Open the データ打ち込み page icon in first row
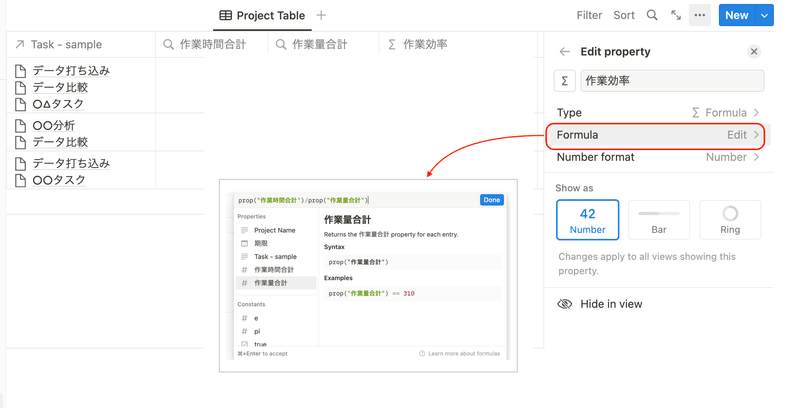The height and width of the screenshot is (408, 800). [x=20, y=71]
